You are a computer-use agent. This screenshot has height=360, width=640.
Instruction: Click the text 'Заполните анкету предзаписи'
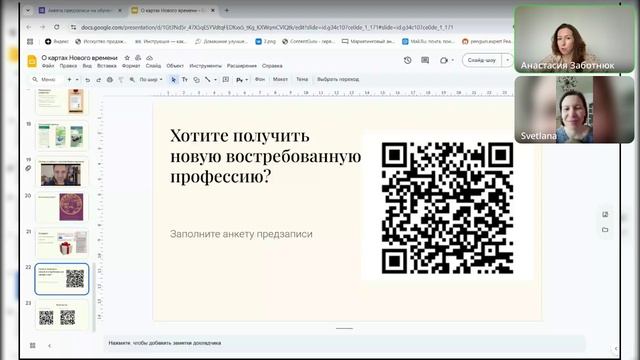click(241, 234)
